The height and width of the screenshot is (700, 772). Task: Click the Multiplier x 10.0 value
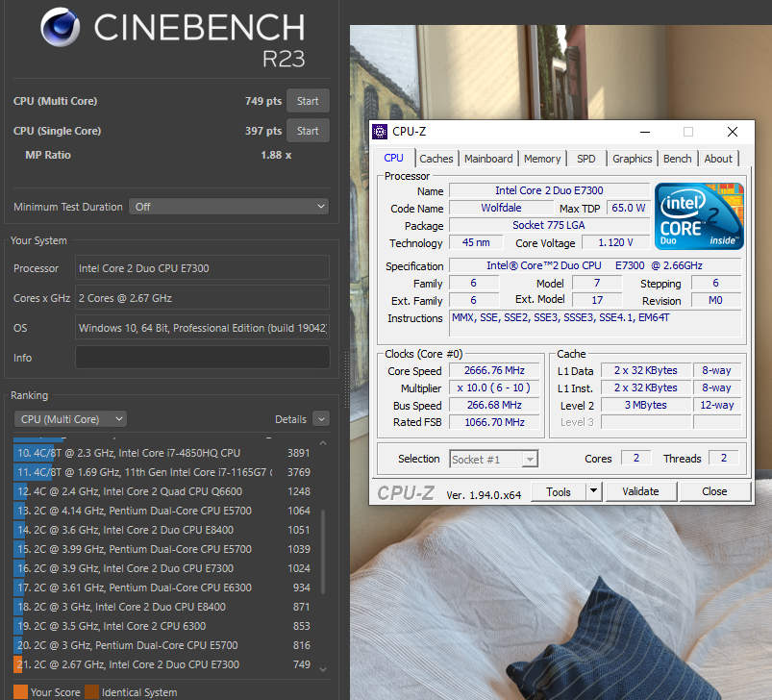coord(494,387)
